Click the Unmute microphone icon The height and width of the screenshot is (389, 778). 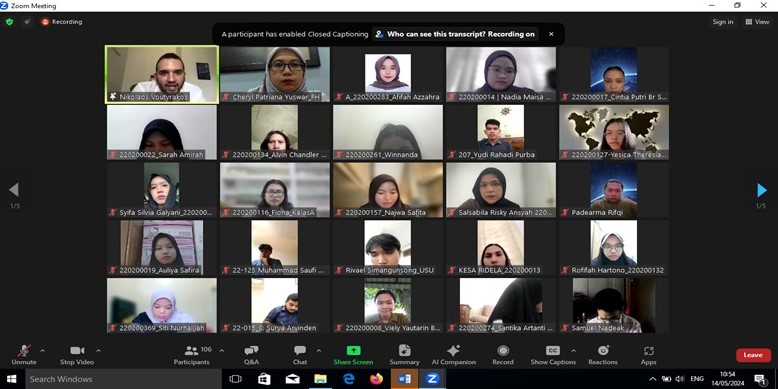coord(24,351)
